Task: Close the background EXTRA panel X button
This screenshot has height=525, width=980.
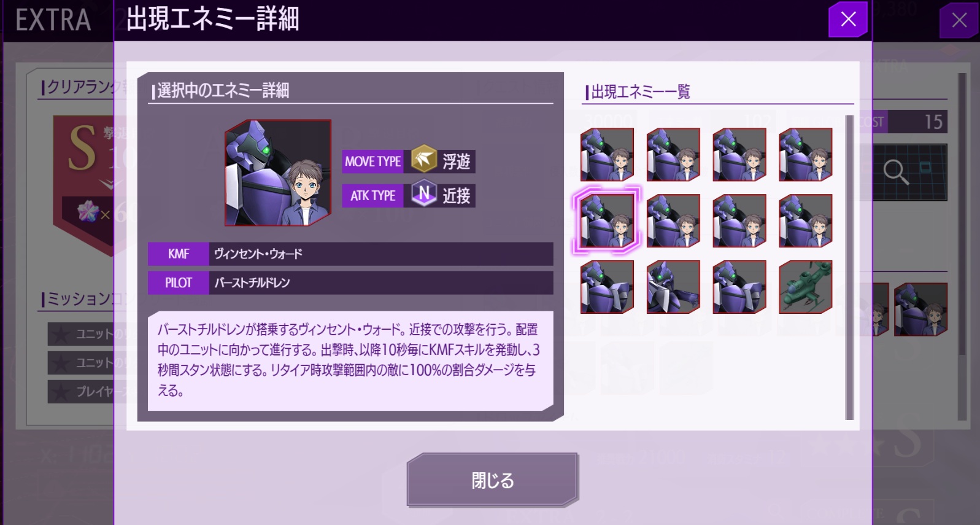Action: coord(959,20)
